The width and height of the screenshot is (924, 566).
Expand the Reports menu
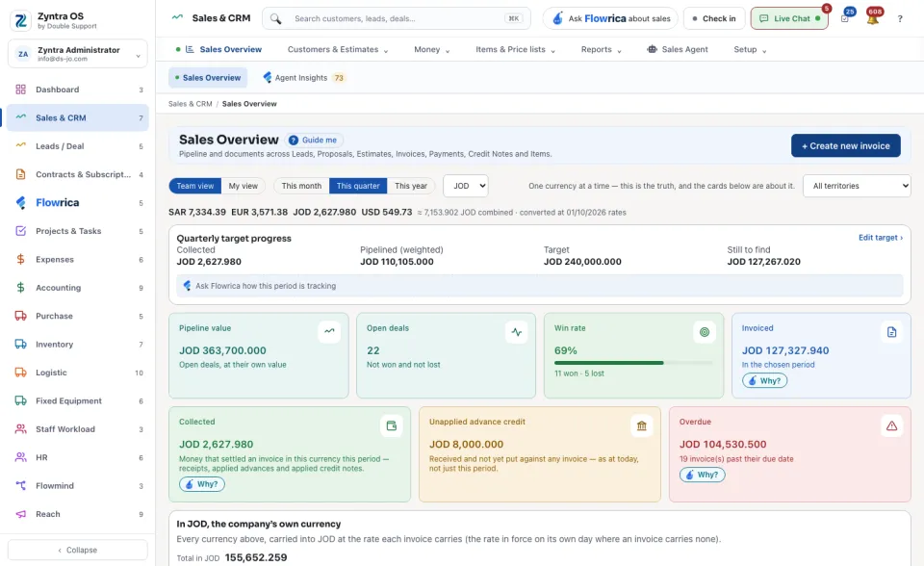tap(601, 49)
